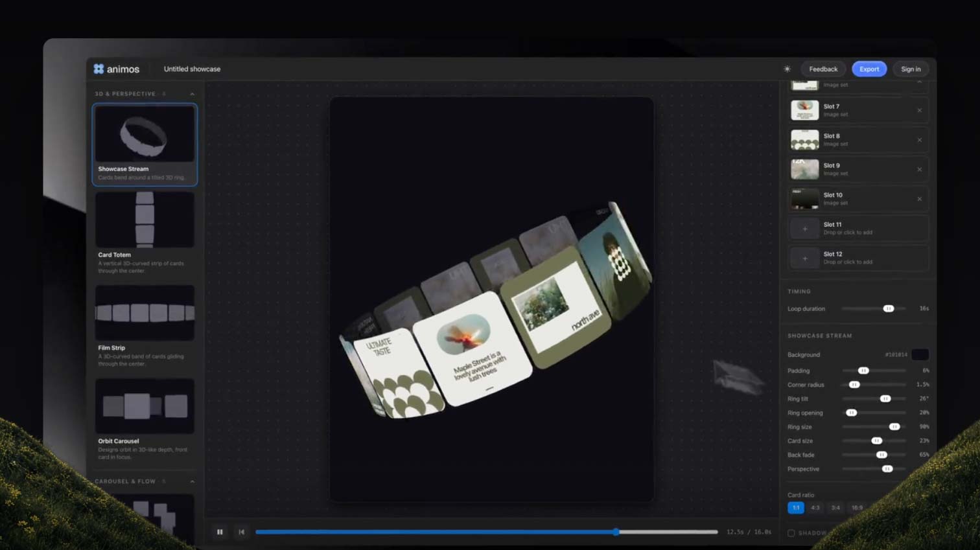Click the Back fade slider handle
The width and height of the screenshot is (980, 550).
[x=881, y=455]
